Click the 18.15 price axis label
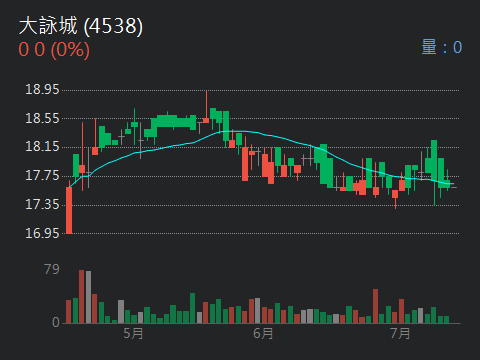 click(x=42, y=146)
